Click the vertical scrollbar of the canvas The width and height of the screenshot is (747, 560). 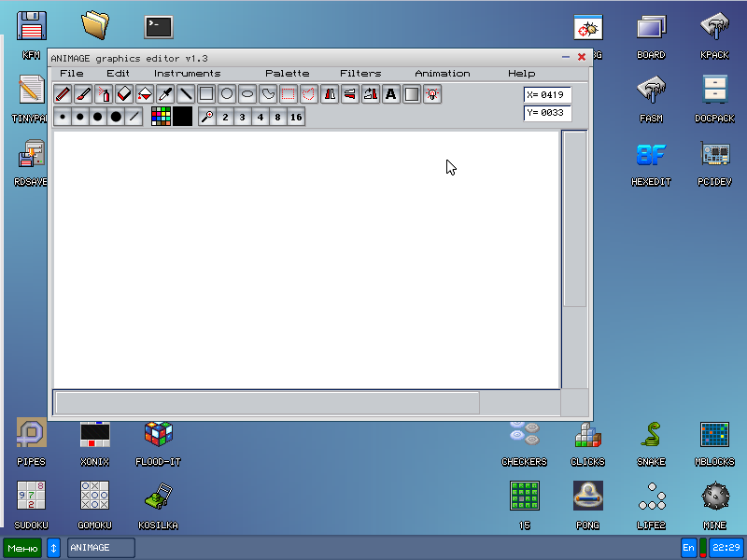coord(574,259)
